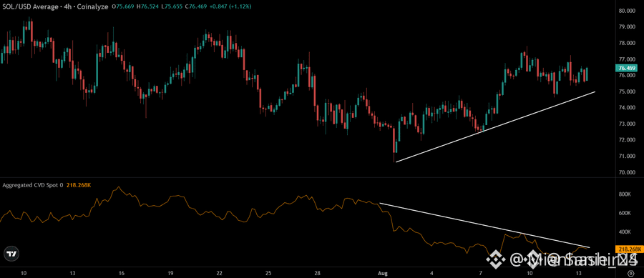Open chart settings gear icon

631,273
